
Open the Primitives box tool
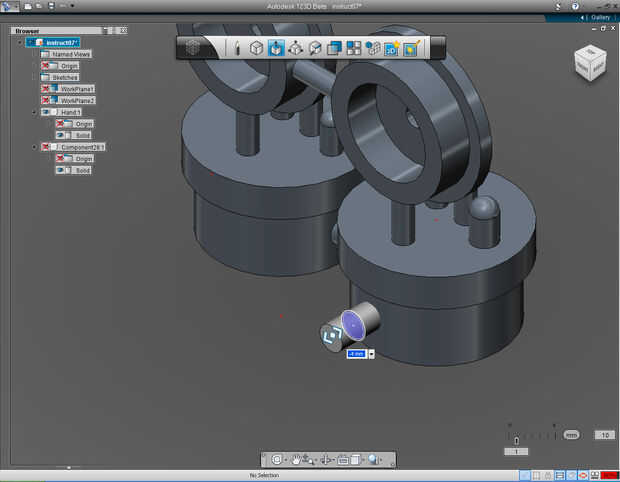coord(257,48)
